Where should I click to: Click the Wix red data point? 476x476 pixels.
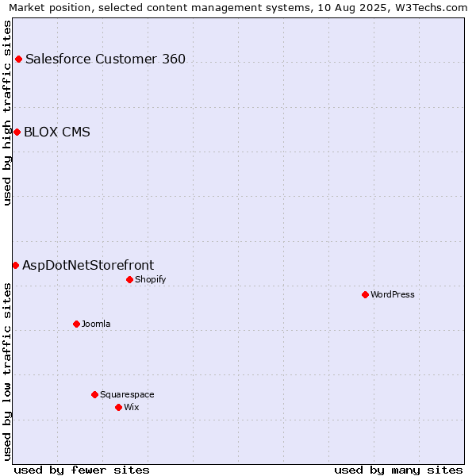pos(119,408)
